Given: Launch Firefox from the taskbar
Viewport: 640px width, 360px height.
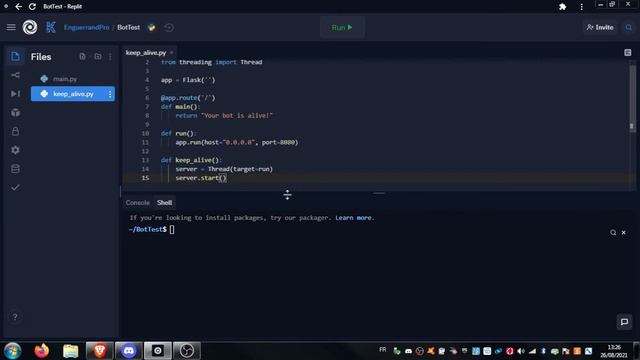Looking at the screenshot, I should (x=42, y=351).
